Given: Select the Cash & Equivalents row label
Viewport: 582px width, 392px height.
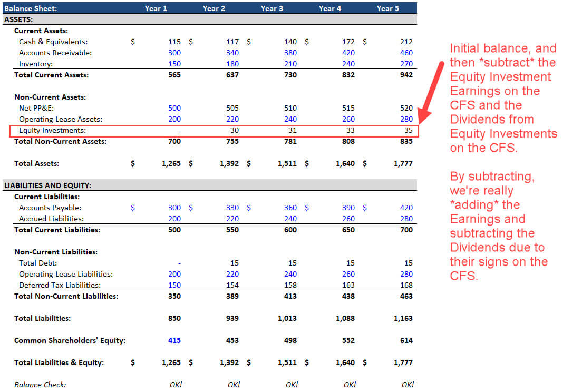Looking at the screenshot, I should pyautogui.click(x=53, y=42).
